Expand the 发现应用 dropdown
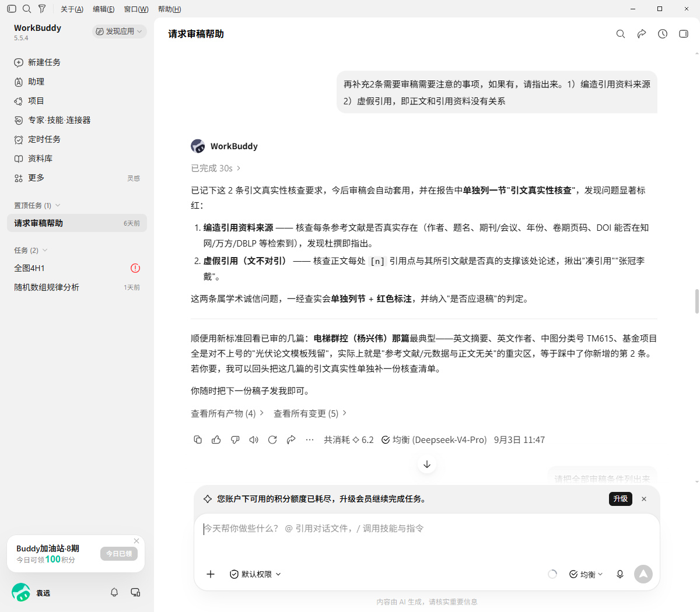This screenshot has width=700, height=612. 119,31
